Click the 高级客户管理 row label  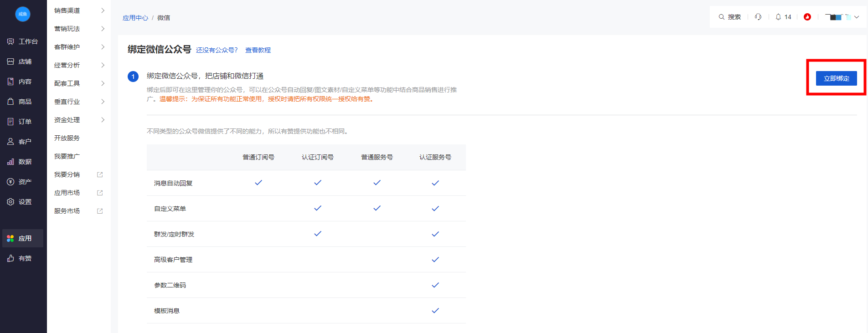point(173,260)
